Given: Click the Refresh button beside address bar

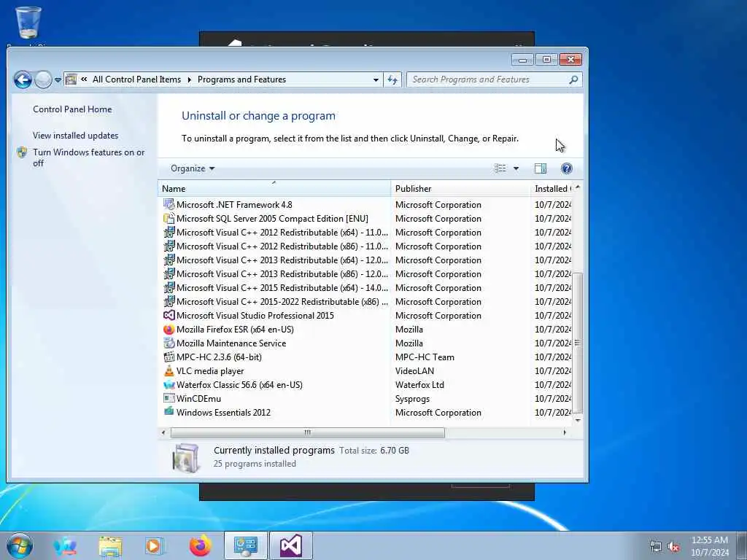Looking at the screenshot, I should [x=392, y=79].
